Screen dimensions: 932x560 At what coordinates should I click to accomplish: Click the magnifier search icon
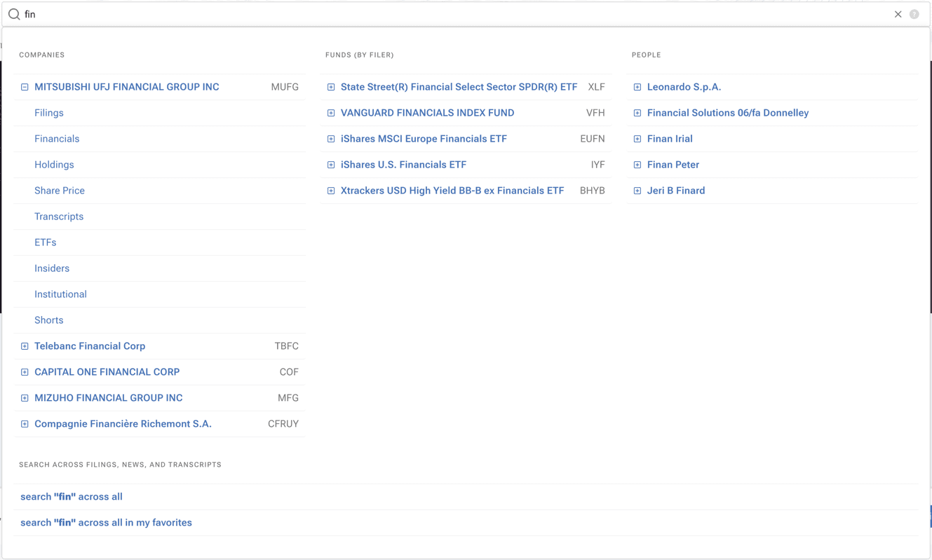(14, 14)
